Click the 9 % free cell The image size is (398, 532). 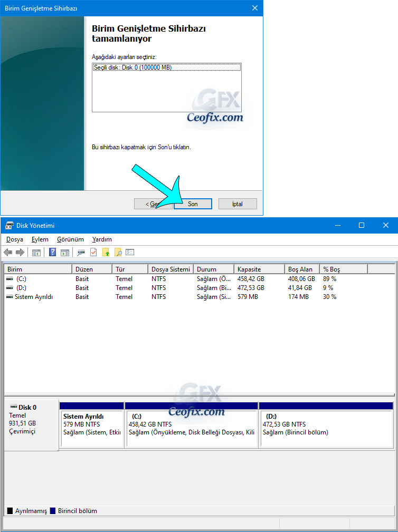(x=328, y=288)
